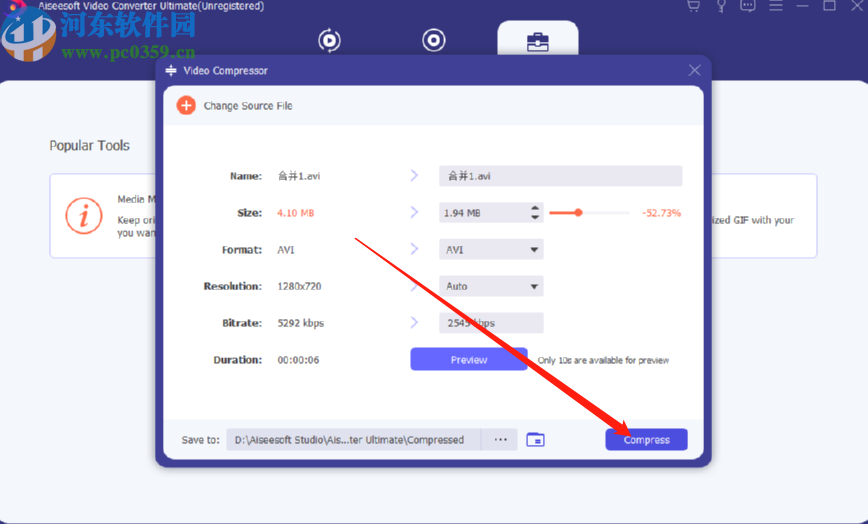Click the 1.94 MB size field
868x524 pixels.
484,212
